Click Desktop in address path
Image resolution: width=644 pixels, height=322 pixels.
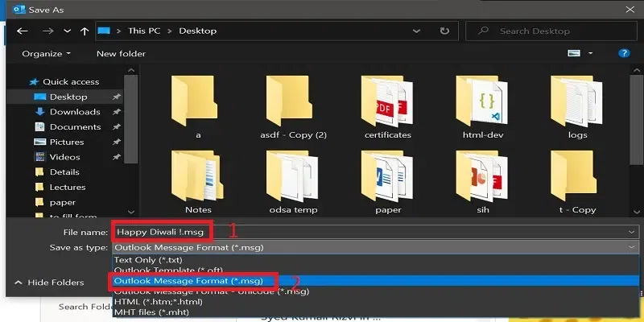(197, 31)
